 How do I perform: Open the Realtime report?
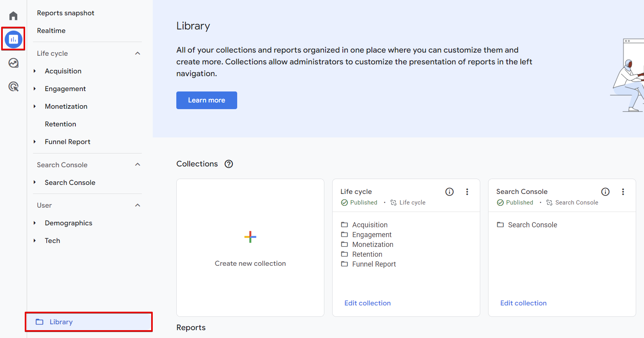[51, 31]
